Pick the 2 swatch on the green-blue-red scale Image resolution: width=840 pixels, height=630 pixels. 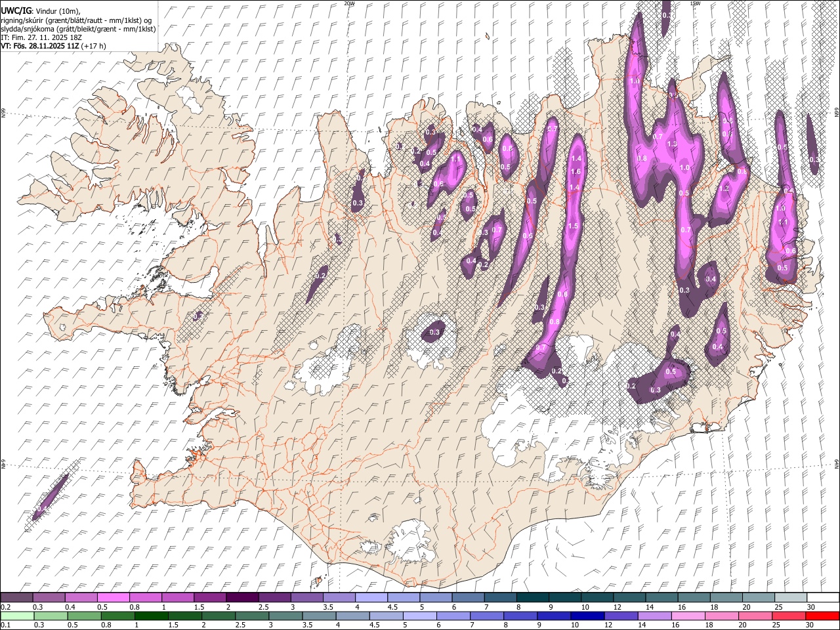coord(218,616)
